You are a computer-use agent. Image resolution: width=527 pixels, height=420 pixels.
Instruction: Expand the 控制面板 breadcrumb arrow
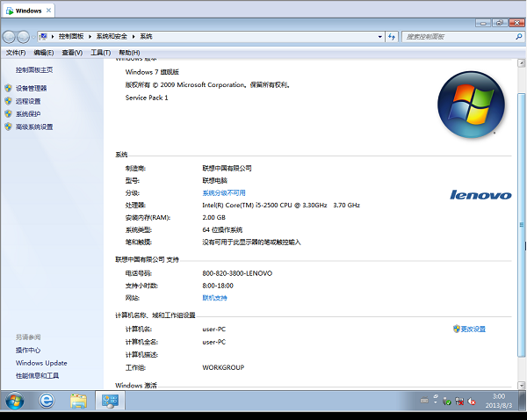coord(91,36)
